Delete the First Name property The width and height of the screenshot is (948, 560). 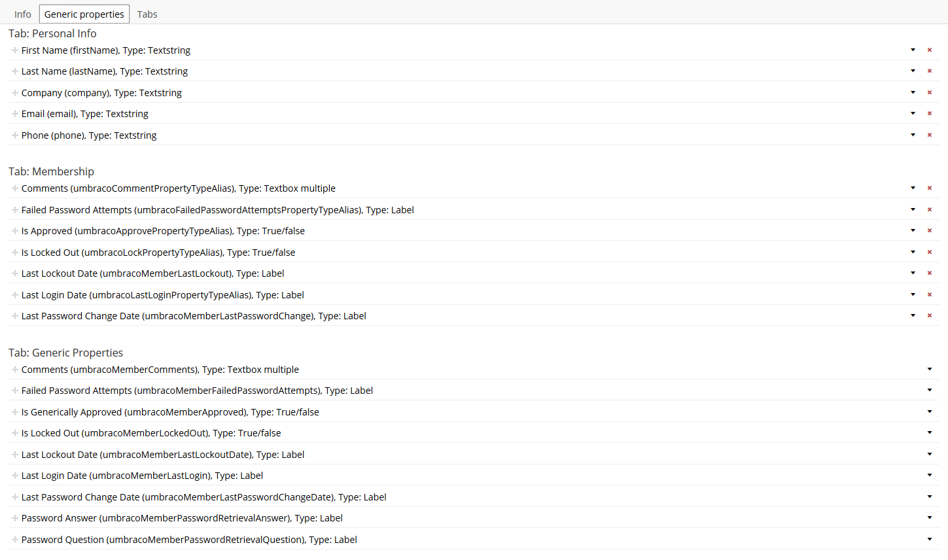(x=929, y=50)
